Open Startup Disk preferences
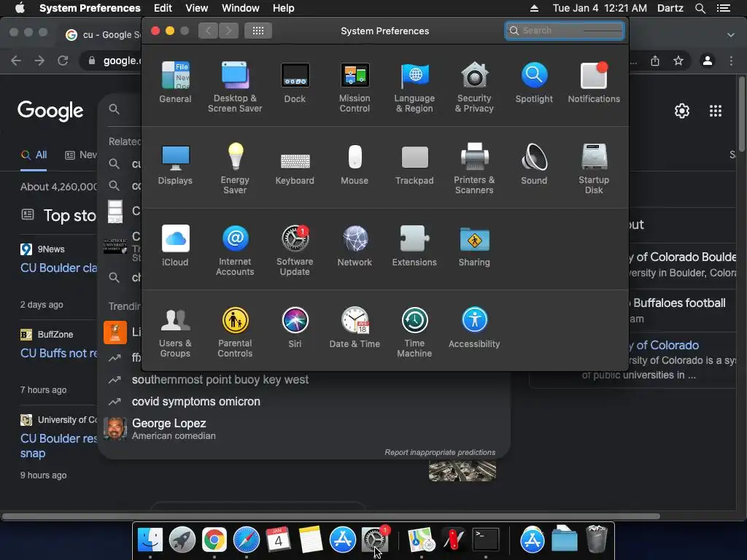This screenshot has width=747, height=560. pos(594,168)
